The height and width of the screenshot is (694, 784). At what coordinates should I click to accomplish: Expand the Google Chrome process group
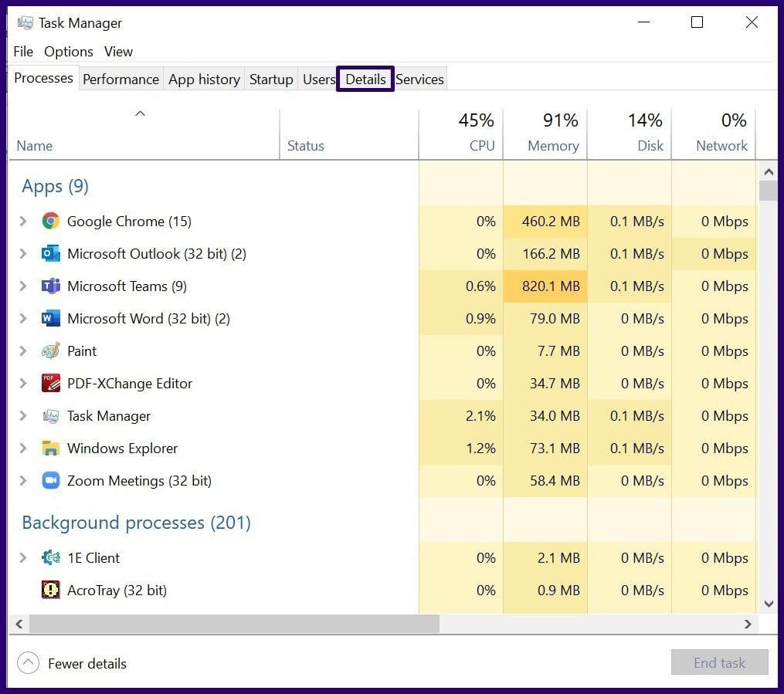tap(23, 221)
